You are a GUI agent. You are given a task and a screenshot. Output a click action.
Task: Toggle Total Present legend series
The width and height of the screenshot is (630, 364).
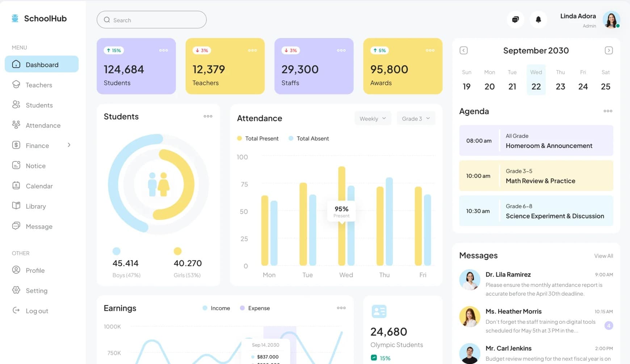pos(258,139)
